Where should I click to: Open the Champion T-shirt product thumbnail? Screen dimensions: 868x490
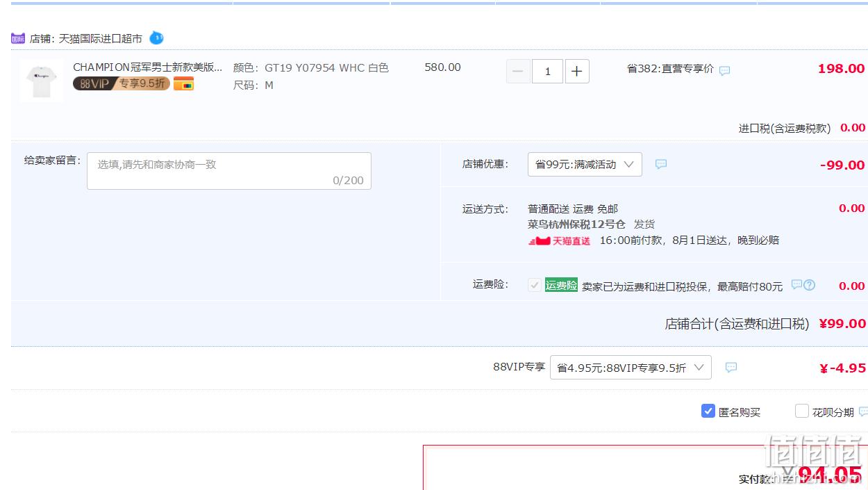(41, 81)
